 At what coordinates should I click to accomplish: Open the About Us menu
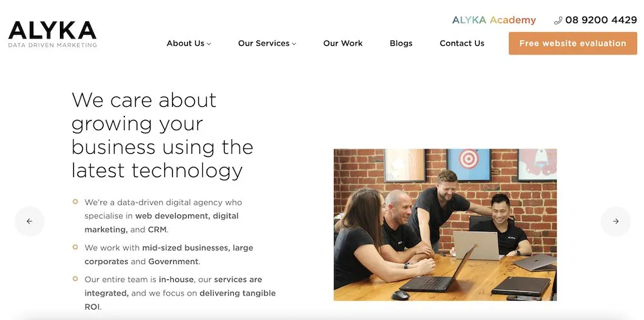click(189, 43)
